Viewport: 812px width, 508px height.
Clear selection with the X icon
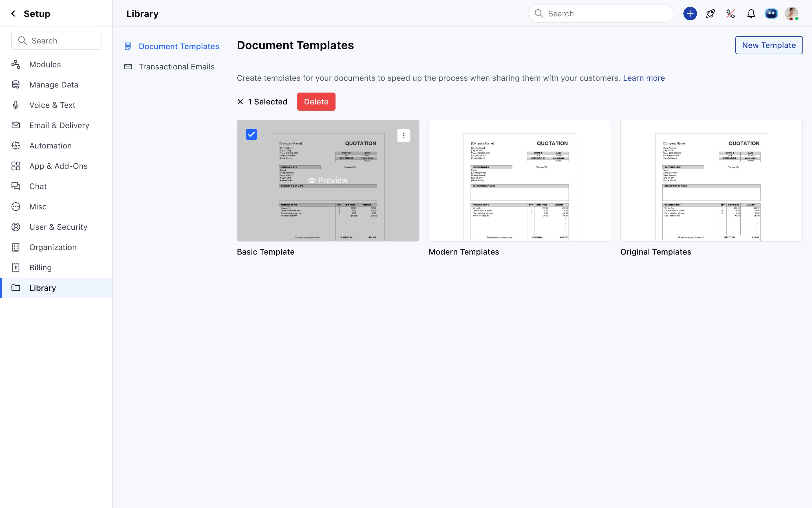pyautogui.click(x=240, y=102)
